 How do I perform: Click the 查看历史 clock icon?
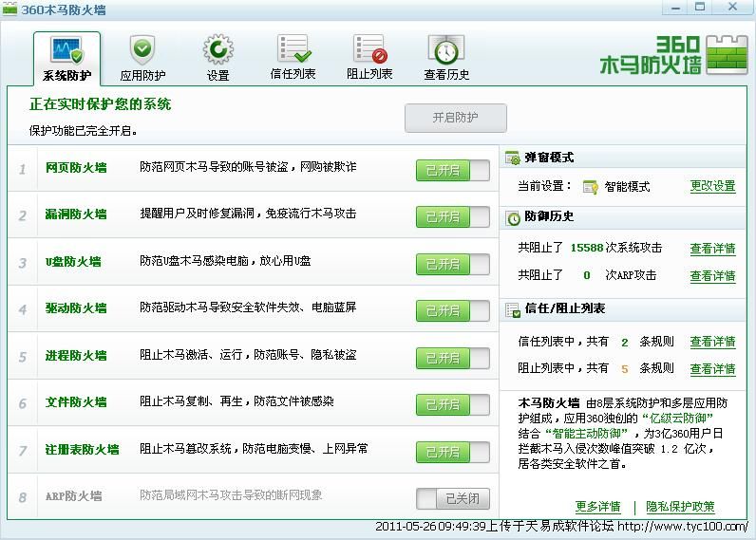point(446,49)
